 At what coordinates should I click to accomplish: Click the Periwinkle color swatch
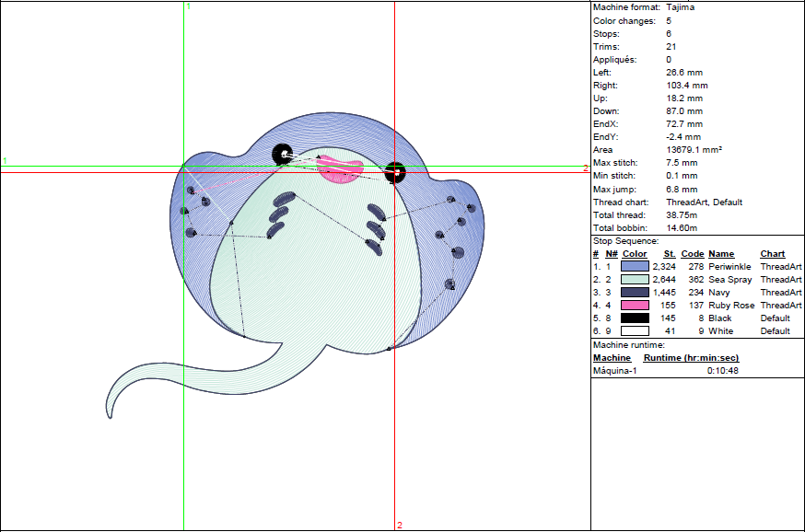[x=635, y=266]
